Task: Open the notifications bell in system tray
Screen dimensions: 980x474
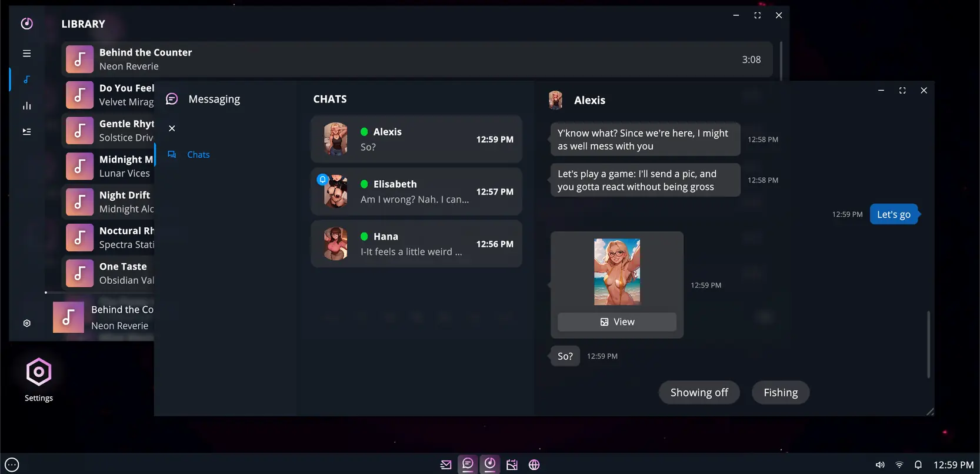Action: point(918,465)
